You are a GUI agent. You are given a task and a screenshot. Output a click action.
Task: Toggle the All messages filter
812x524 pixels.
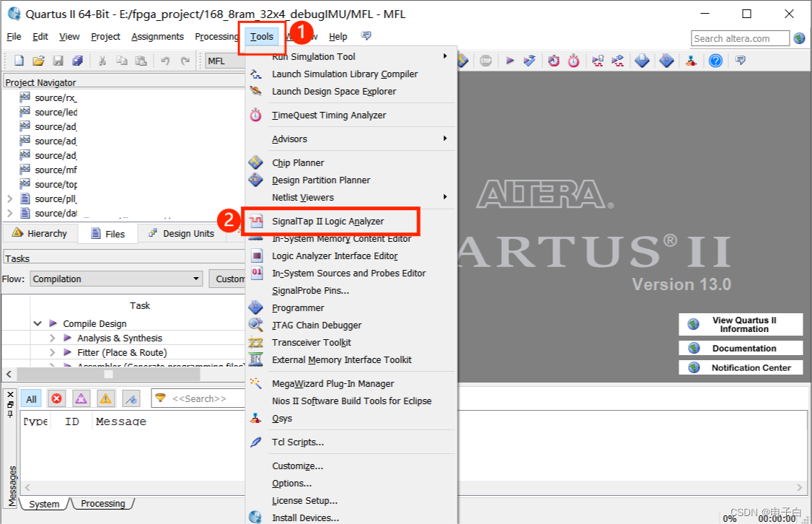(31, 398)
